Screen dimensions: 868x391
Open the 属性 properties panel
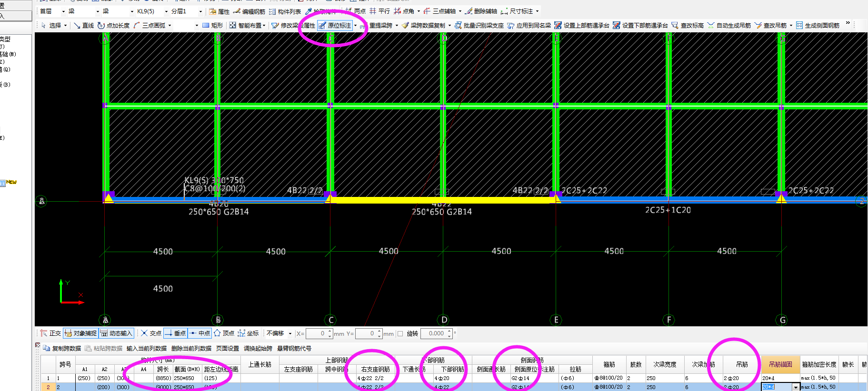tap(219, 11)
